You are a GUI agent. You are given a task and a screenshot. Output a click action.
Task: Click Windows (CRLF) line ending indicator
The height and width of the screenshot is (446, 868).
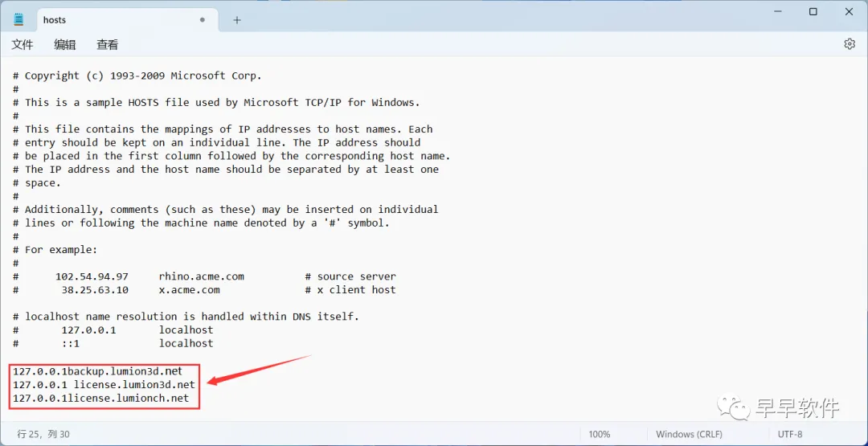click(689, 435)
